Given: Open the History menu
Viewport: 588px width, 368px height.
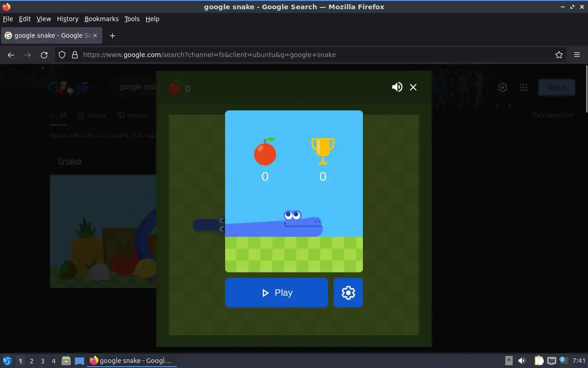Looking at the screenshot, I should [68, 19].
